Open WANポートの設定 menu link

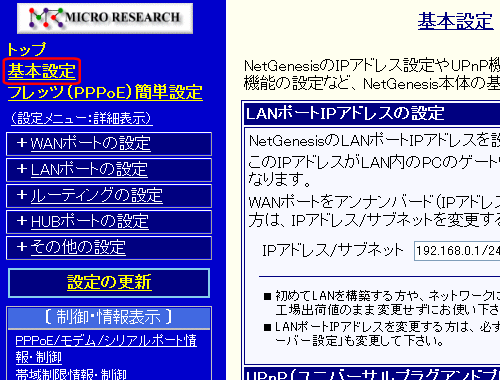[x=91, y=144]
